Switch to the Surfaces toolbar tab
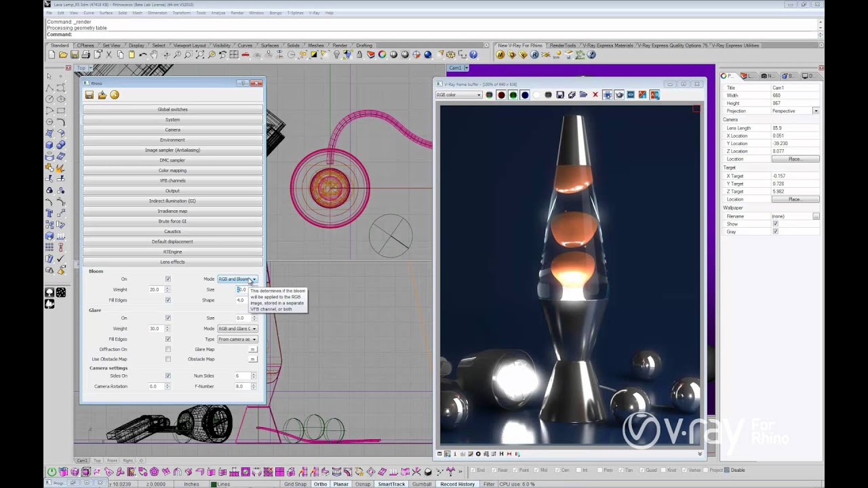This screenshot has width=868, height=488. pyautogui.click(x=270, y=45)
